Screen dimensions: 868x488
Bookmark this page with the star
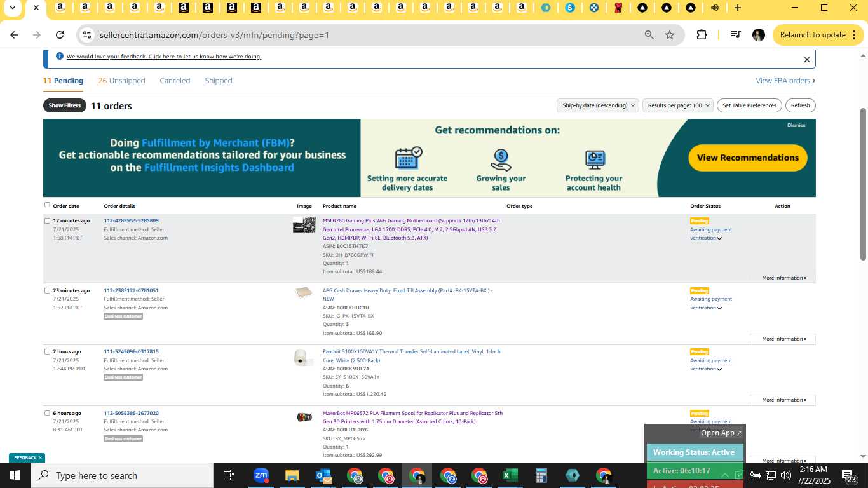coord(670,35)
